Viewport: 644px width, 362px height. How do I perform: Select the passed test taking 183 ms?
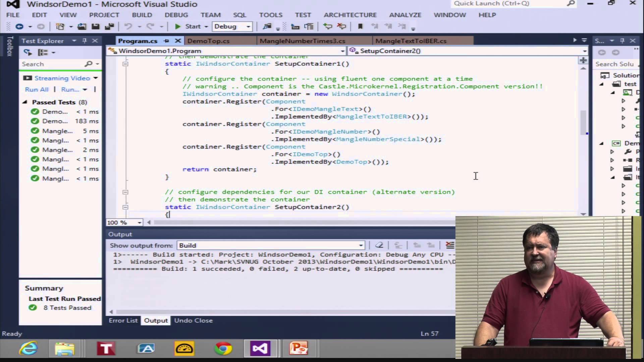pos(65,121)
